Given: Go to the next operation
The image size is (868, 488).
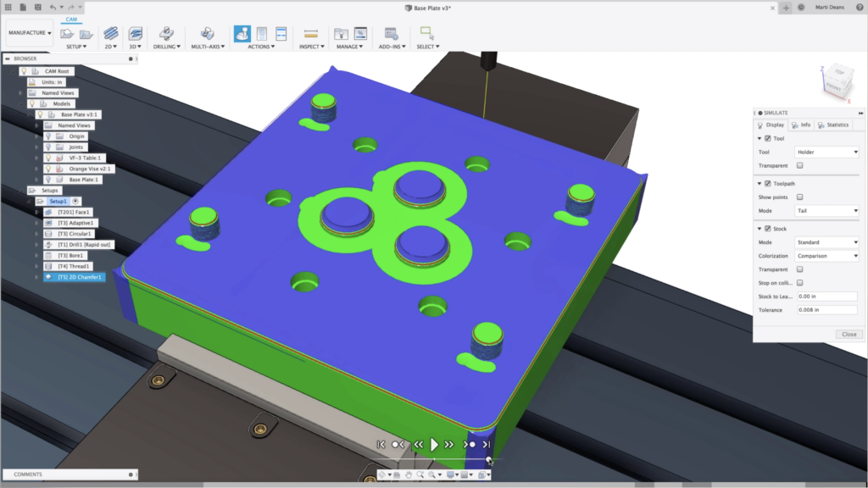Looking at the screenshot, I should coord(469,444).
